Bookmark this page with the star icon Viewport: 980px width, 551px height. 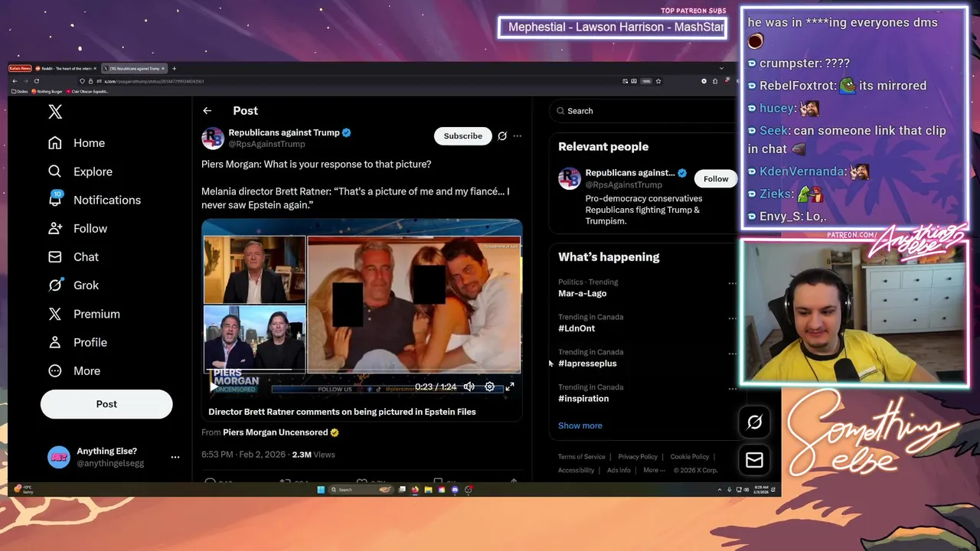coord(658,81)
